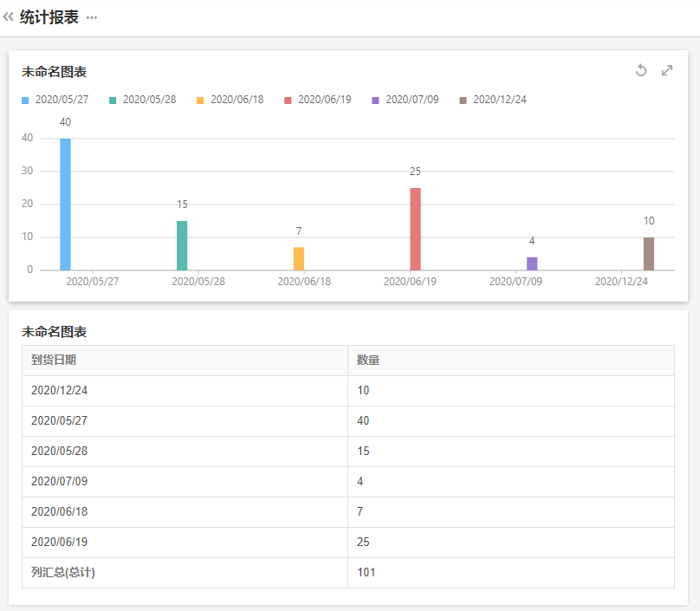700x611 pixels.
Task: Click the blue bar with value 40
Action: tap(65, 205)
